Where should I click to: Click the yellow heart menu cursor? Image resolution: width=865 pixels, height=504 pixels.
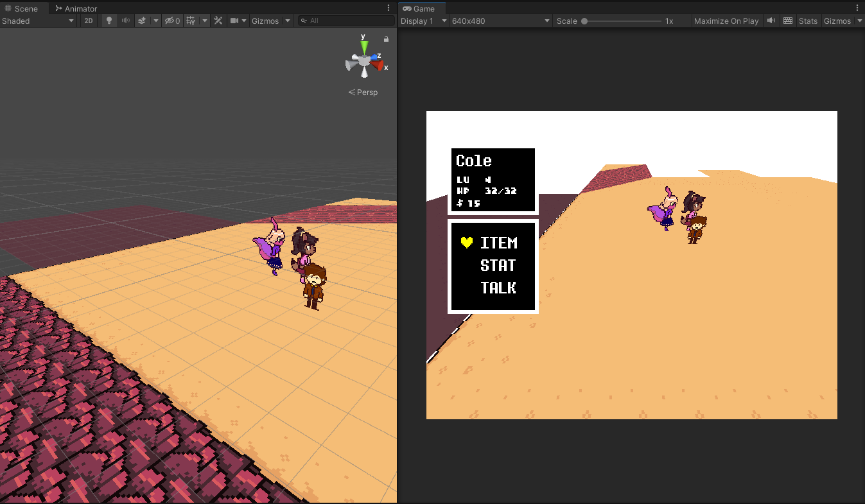tap(467, 242)
